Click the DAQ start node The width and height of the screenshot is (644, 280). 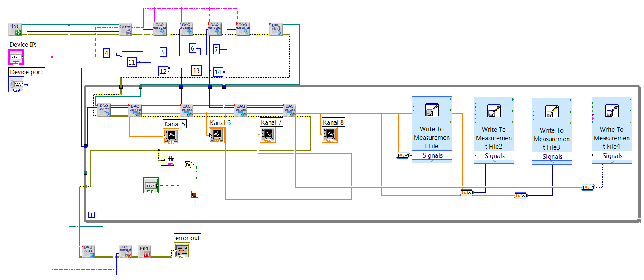pos(276,29)
